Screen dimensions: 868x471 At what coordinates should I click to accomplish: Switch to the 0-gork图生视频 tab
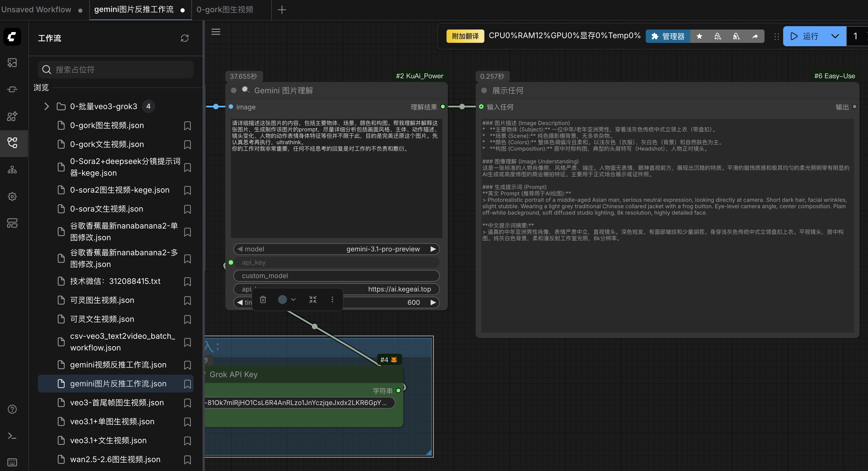tap(225, 9)
